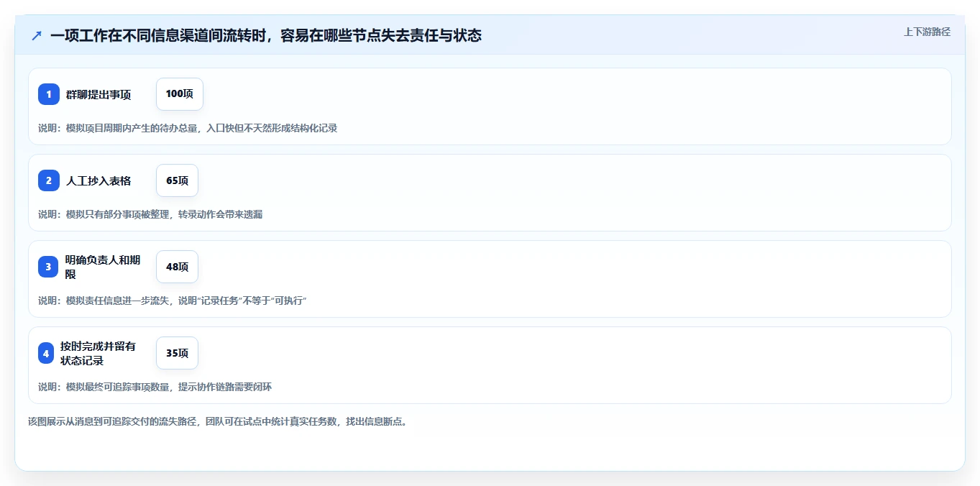Click the step 1 number badge

49,94
